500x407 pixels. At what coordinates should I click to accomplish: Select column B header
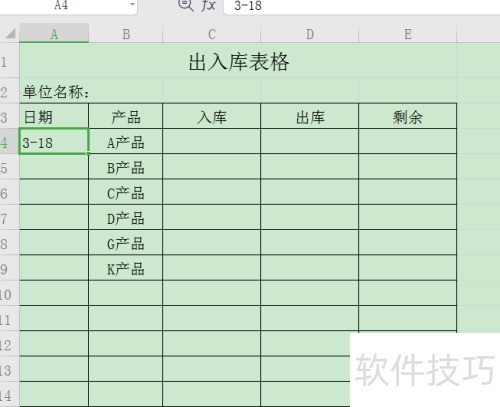point(126,33)
